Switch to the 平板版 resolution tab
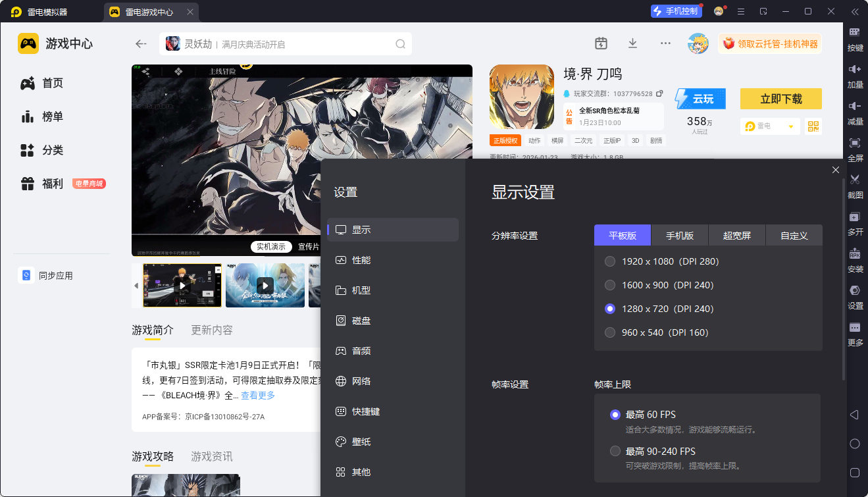Viewport: 868px width, 497px height. 623,235
